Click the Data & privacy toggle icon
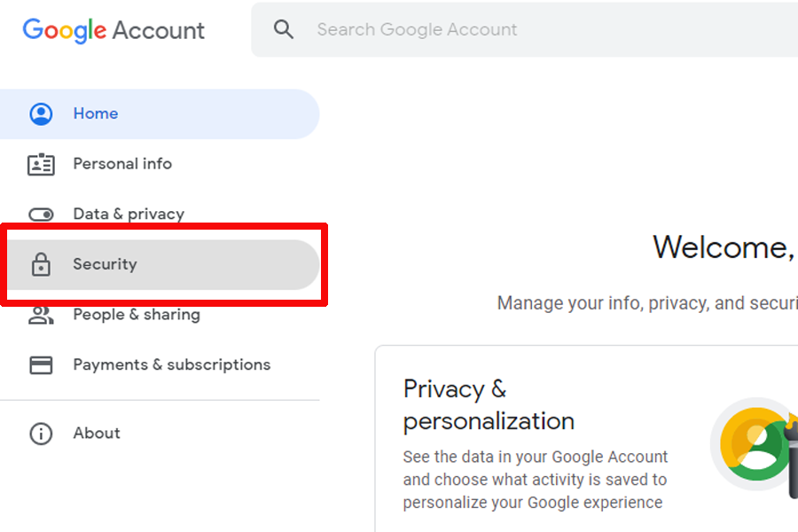Screen dimensions: 798x532 click(x=41, y=214)
